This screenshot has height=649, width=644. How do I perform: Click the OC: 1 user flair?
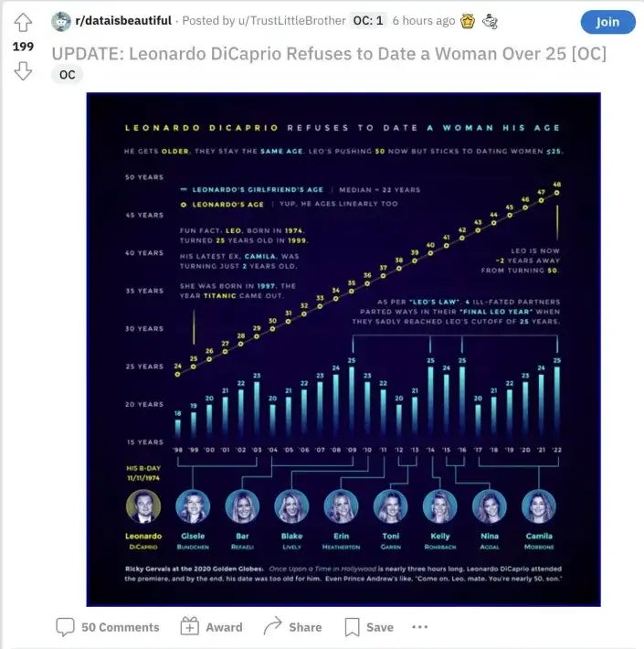coord(368,21)
